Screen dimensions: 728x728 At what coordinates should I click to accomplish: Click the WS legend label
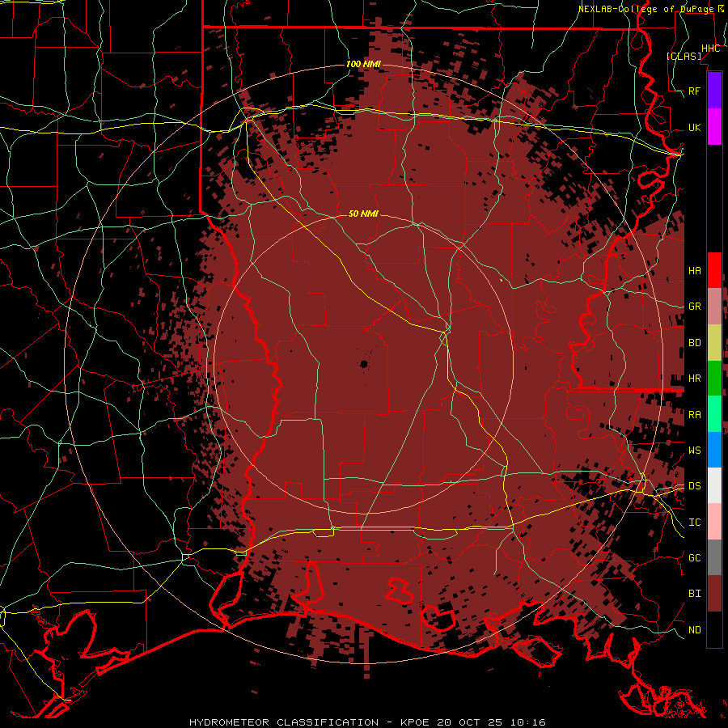pos(695,451)
